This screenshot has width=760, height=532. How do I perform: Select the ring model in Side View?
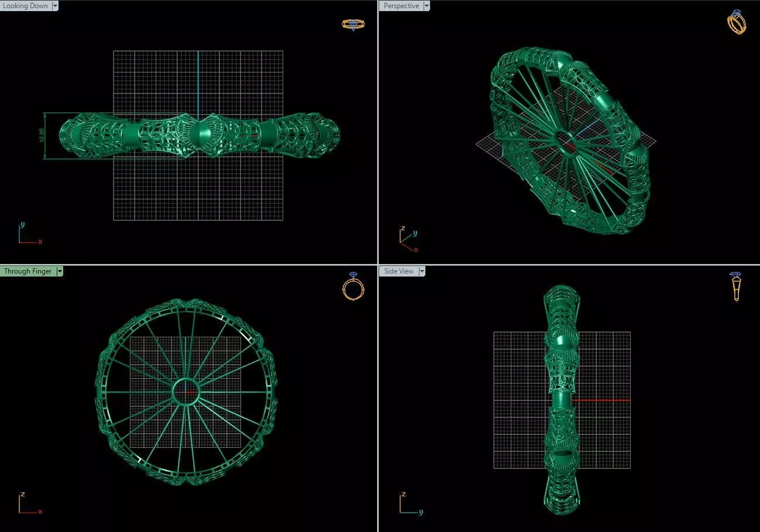[561, 400]
